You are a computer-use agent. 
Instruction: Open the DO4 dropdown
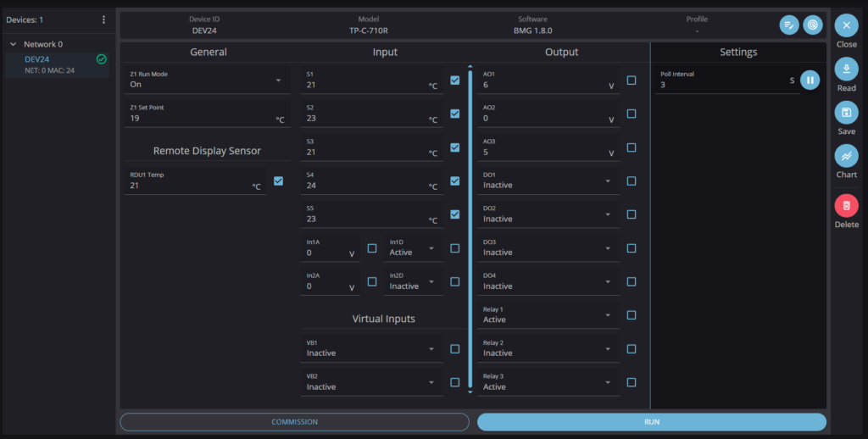tap(548, 281)
